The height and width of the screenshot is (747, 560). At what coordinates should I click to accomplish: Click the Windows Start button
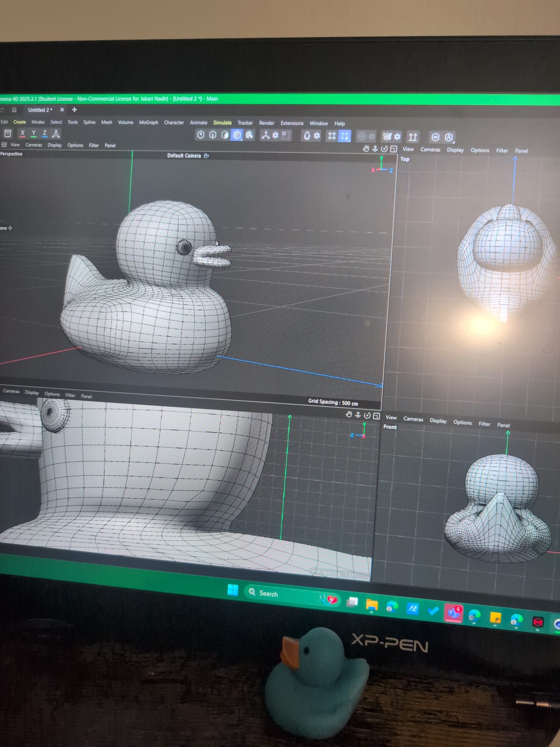233,590
